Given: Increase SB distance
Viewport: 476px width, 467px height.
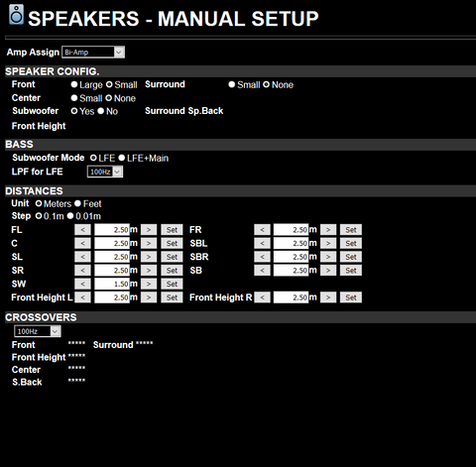Looking at the screenshot, I should pyautogui.click(x=328, y=271).
